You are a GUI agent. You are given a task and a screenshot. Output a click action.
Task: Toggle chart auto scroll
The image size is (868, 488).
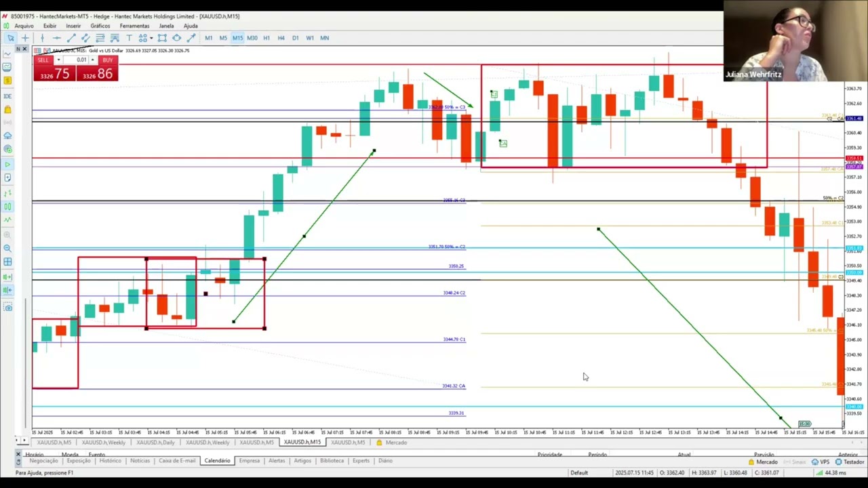point(7,277)
